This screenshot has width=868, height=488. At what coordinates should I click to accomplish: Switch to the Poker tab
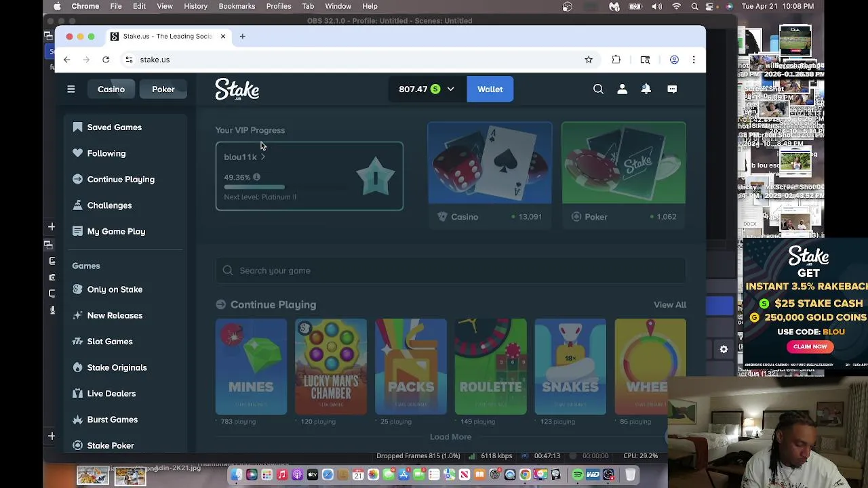tap(163, 89)
